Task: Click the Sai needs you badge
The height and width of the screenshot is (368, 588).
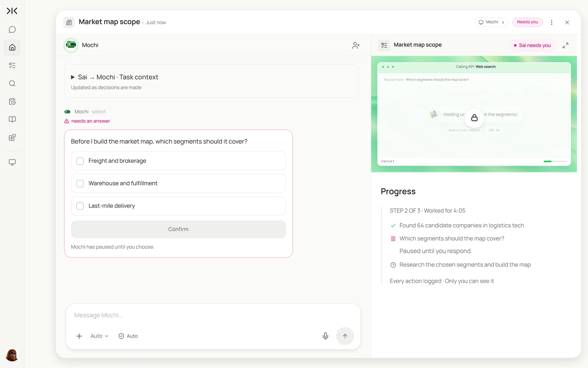Action: pyautogui.click(x=532, y=45)
